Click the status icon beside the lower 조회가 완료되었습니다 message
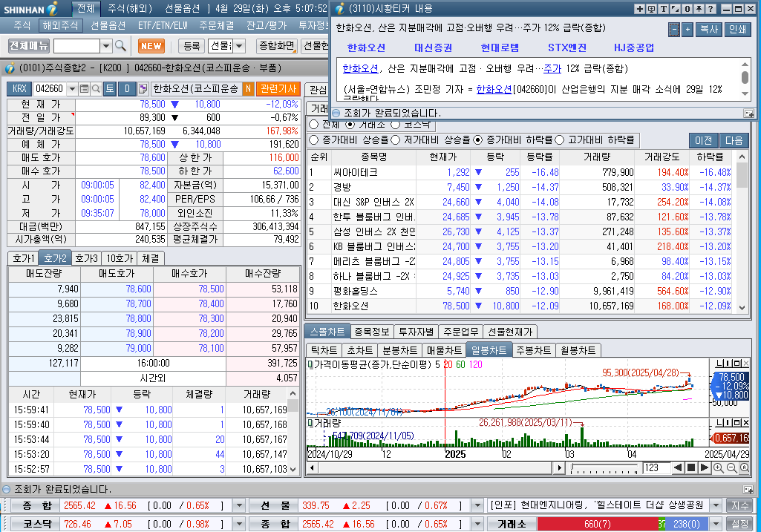 click(6, 489)
